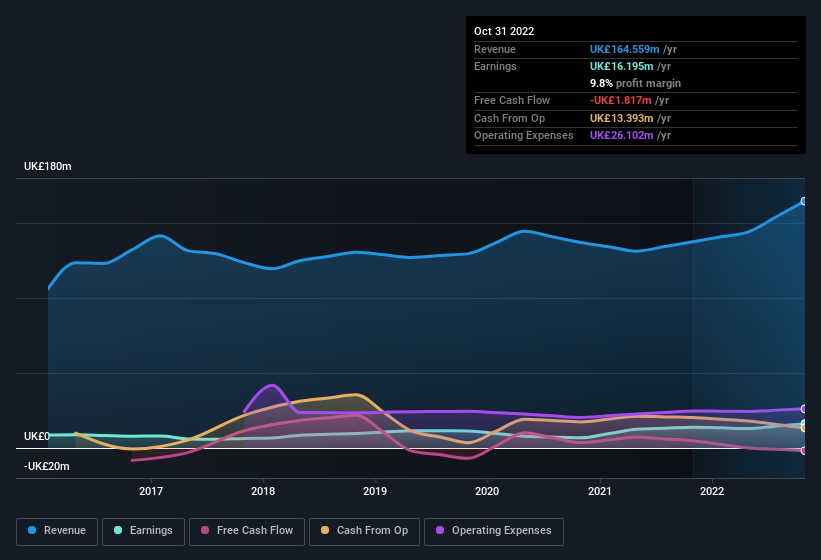
Task: Click the 9.8% profit margin text
Action: (635, 83)
